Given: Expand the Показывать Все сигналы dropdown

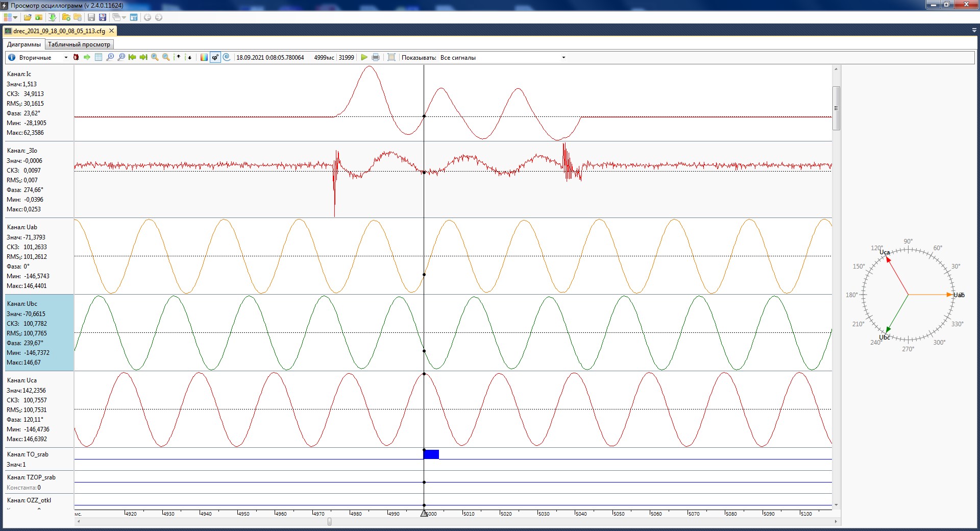Looking at the screenshot, I should [x=563, y=57].
